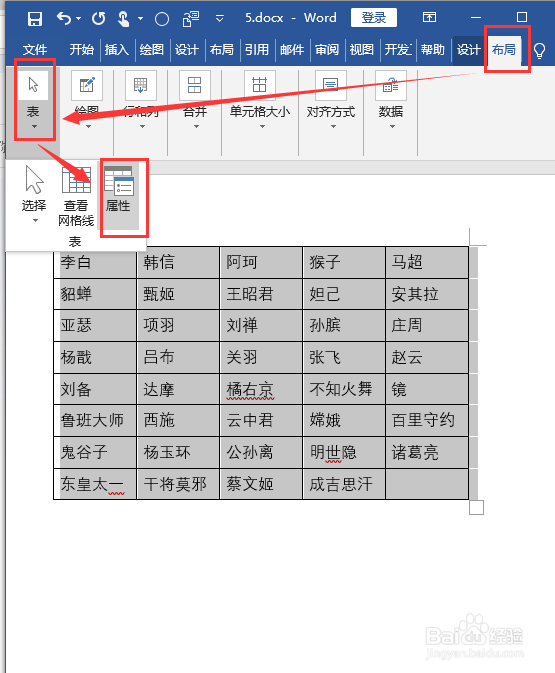Screen dimensions: 555x673
Task: Switch to the 引用 tab
Action: [257, 50]
